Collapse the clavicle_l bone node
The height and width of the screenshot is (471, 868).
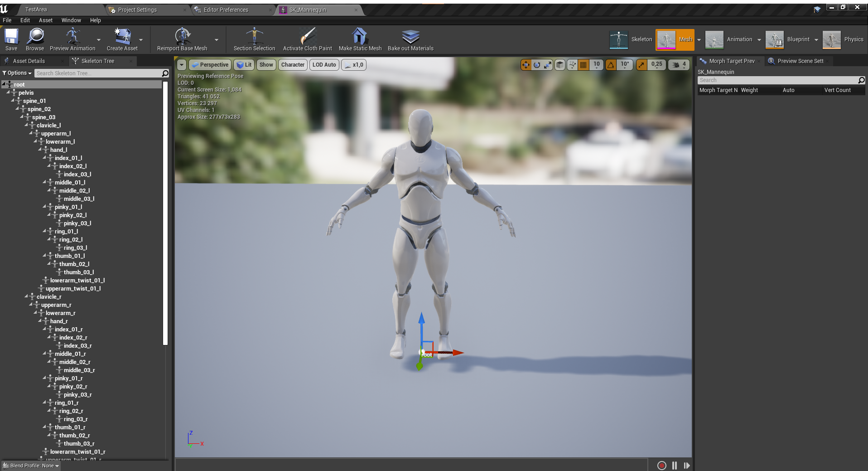pos(26,125)
